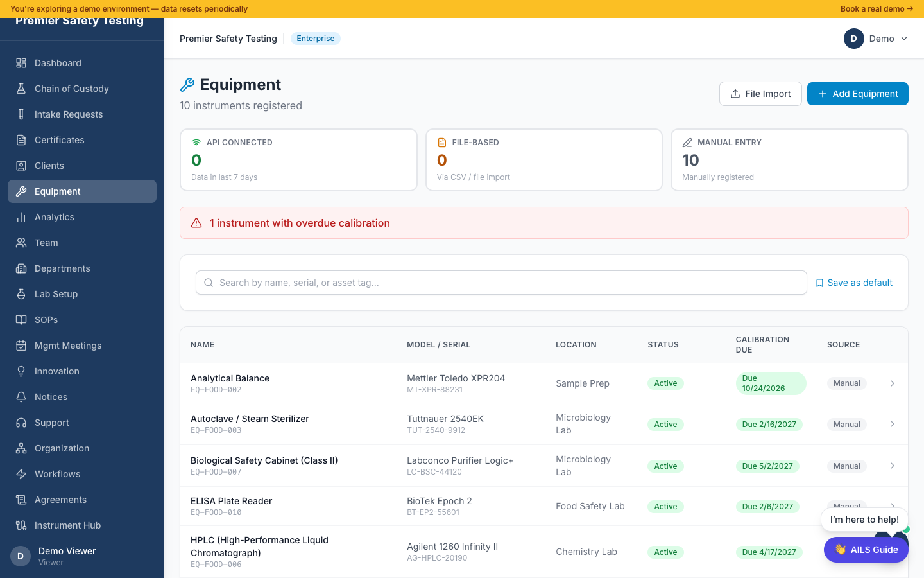Viewport: 924px width, 578px height.
Task: Expand the Biological Safety Cabinet row chevron
Action: 893,466
